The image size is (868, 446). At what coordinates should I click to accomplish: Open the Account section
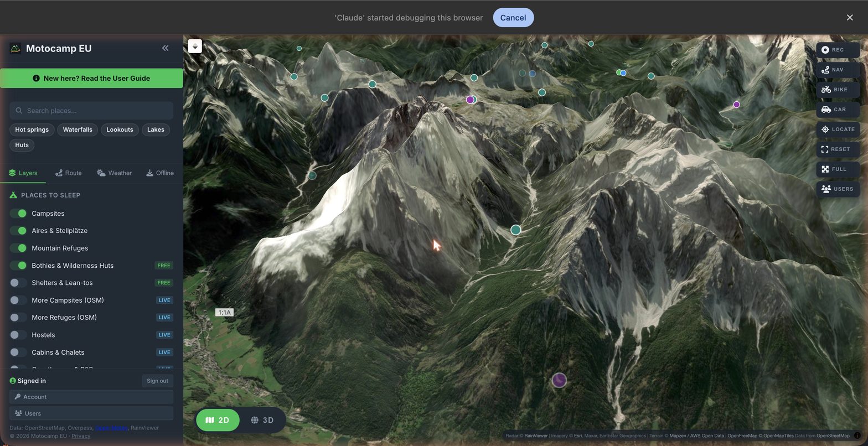[x=91, y=397]
